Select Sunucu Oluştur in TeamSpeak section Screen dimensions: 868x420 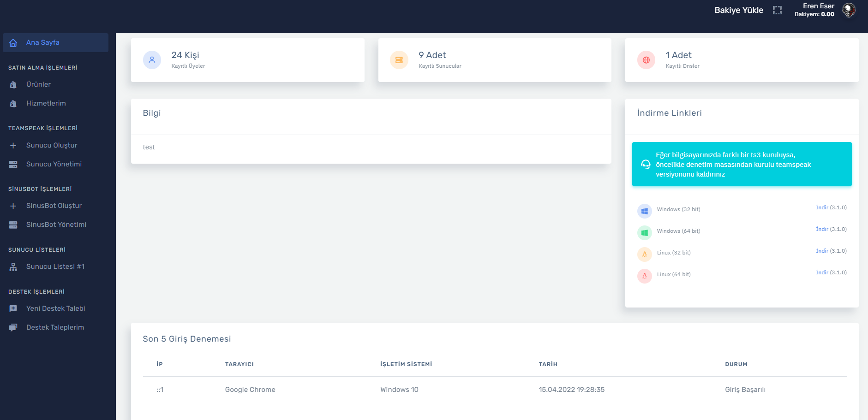52,145
